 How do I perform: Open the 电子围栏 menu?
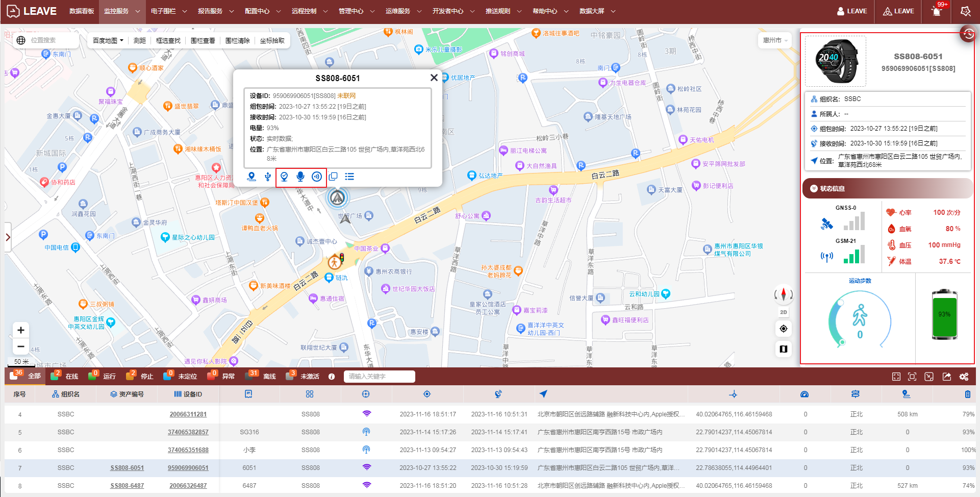pyautogui.click(x=168, y=11)
